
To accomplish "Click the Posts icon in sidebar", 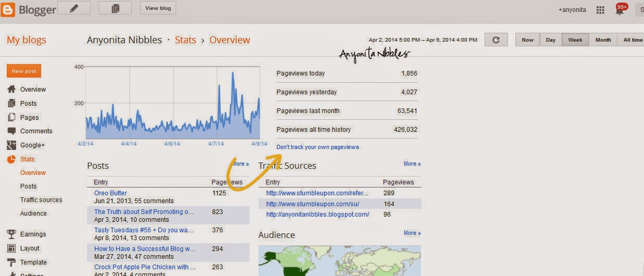I will [x=11, y=103].
